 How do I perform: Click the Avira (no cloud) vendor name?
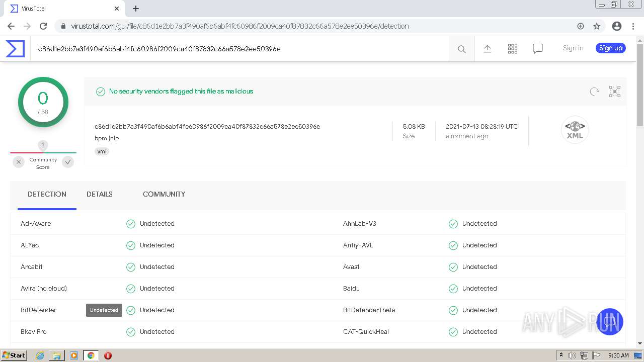pyautogui.click(x=44, y=289)
